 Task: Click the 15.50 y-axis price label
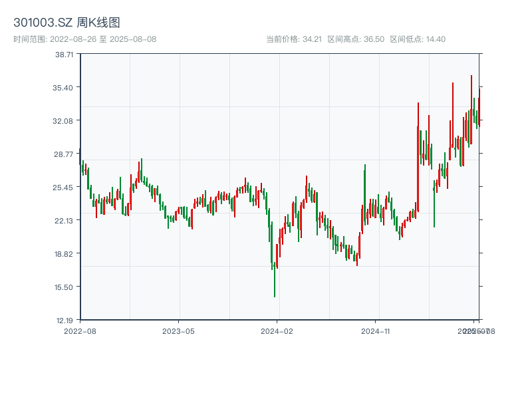tap(65, 287)
